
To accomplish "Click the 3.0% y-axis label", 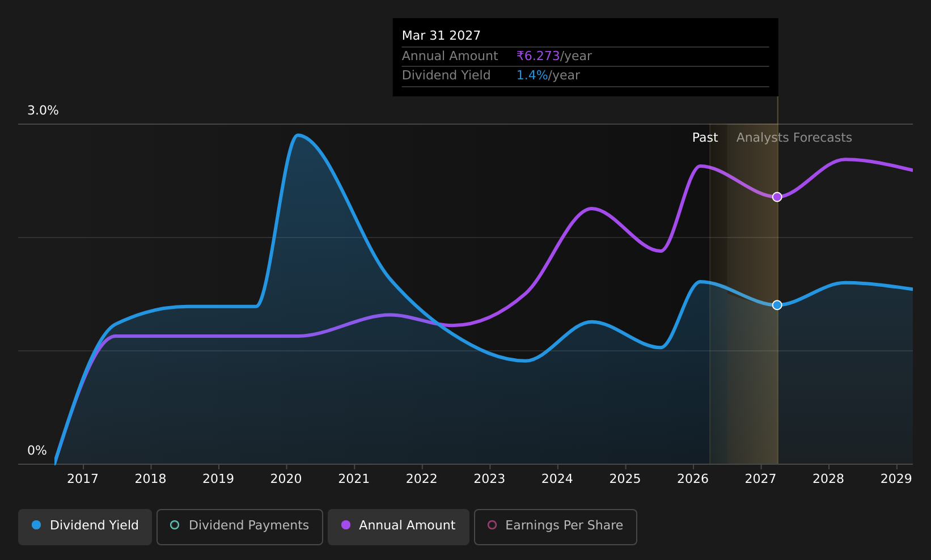I will 43,111.
